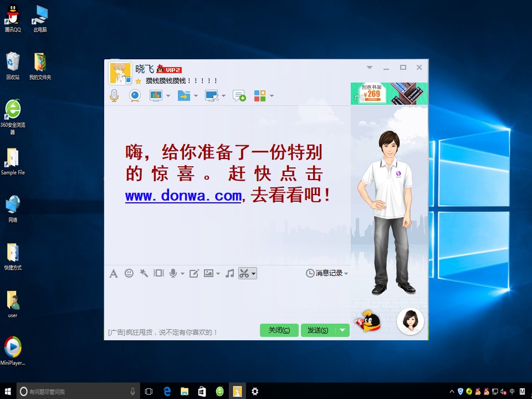
Task: Expand the send options arrow beside 发送
Action: coord(342,330)
